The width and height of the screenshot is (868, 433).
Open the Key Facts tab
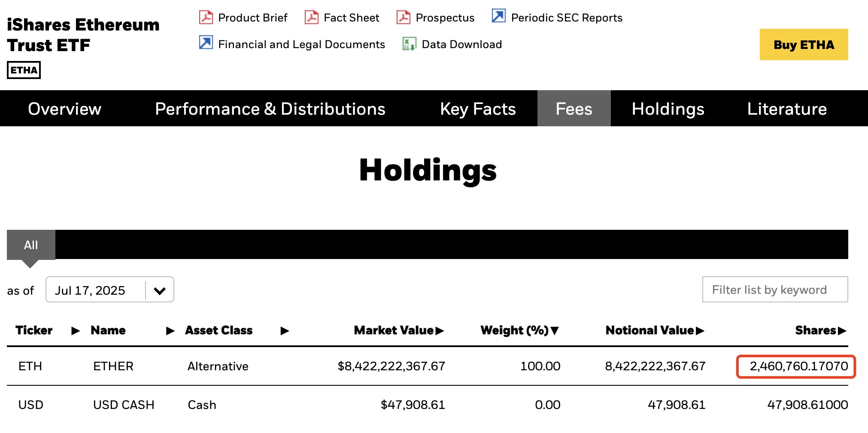pos(478,109)
